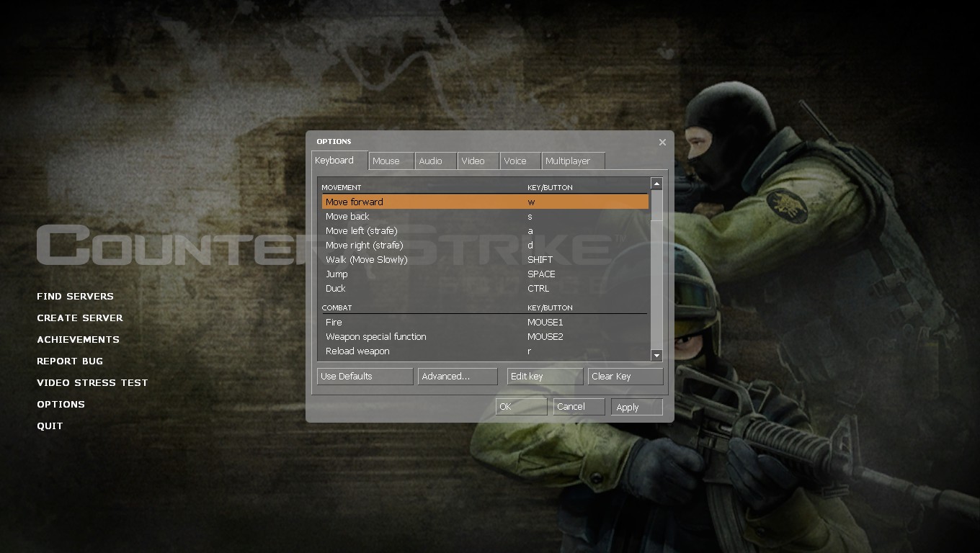Select the Jump binding row
Image resolution: width=980 pixels, height=553 pixels.
pyautogui.click(x=485, y=274)
